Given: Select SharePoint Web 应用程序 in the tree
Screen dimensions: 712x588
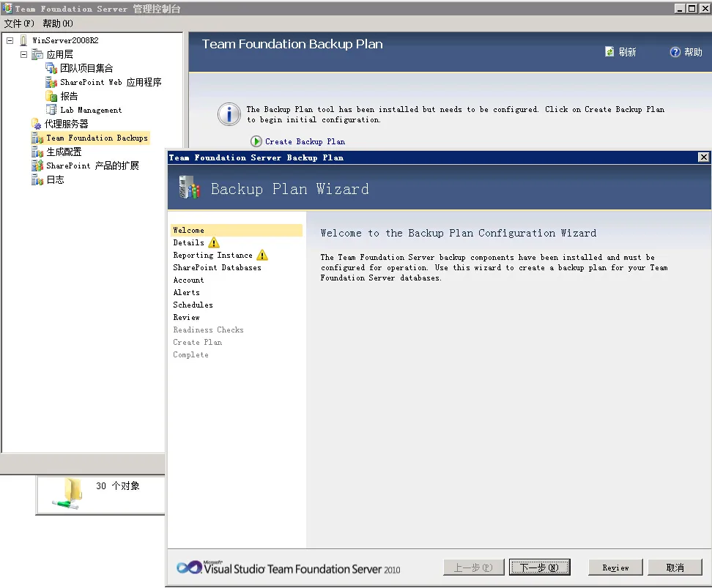Looking at the screenshot, I should click(111, 82).
